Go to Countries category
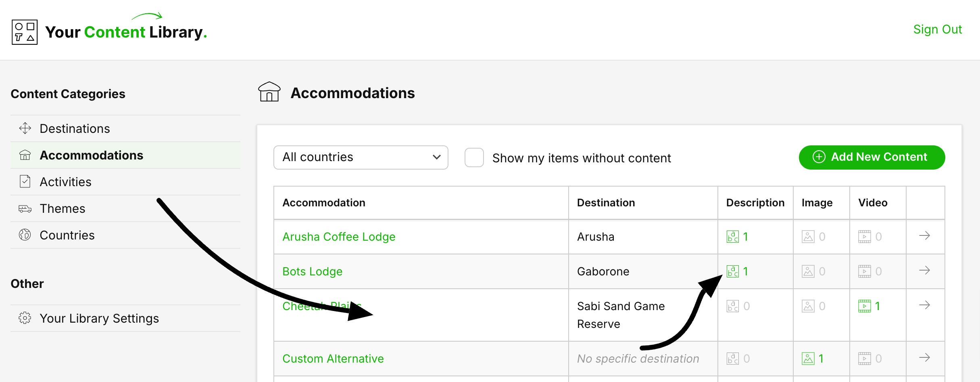980x382 pixels. [x=67, y=235]
